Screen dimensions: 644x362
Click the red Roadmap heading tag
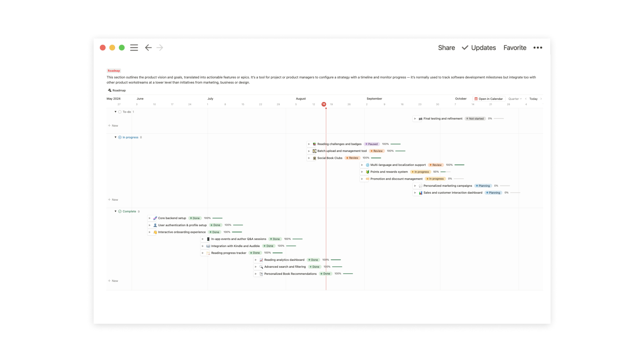[x=114, y=71]
